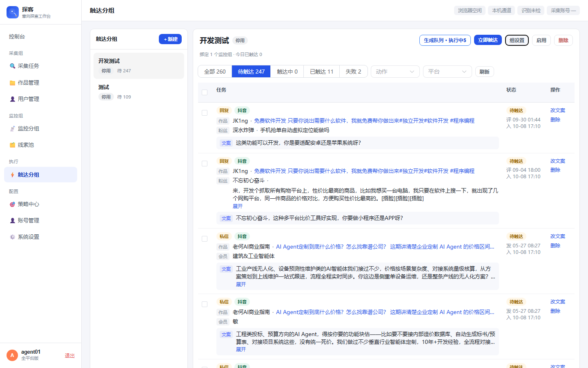Click the 启用 button
The image size is (588, 368).
coord(541,40)
